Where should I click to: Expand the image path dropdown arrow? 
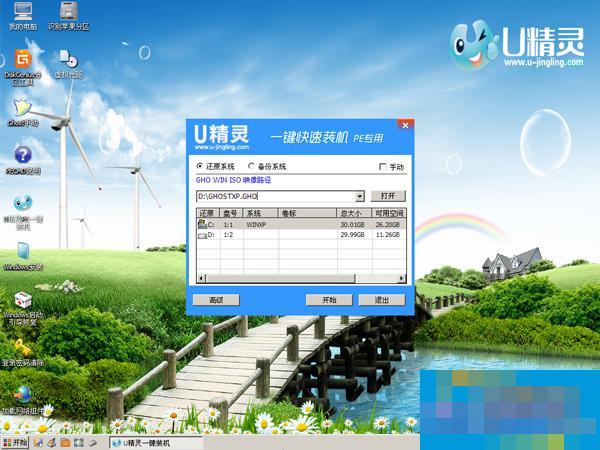coord(359,197)
